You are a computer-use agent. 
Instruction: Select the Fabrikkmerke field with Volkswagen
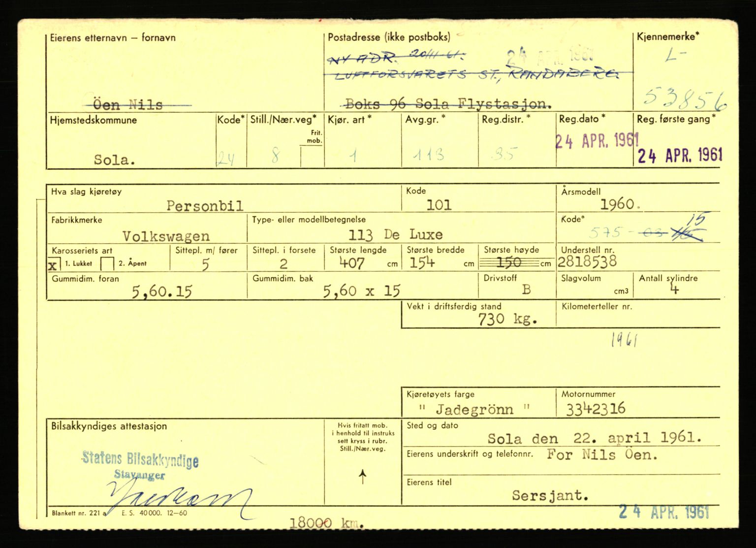(x=166, y=236)
